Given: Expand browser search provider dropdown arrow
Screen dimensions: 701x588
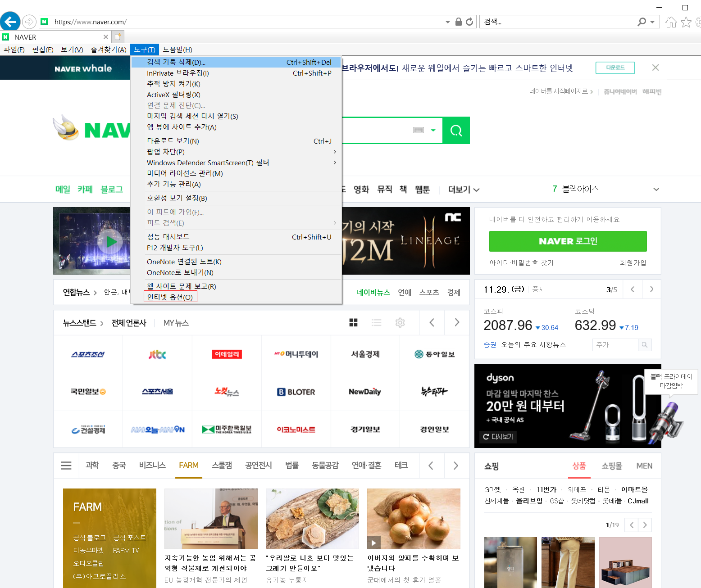Looking at the screenshot, I should point(652,22).
